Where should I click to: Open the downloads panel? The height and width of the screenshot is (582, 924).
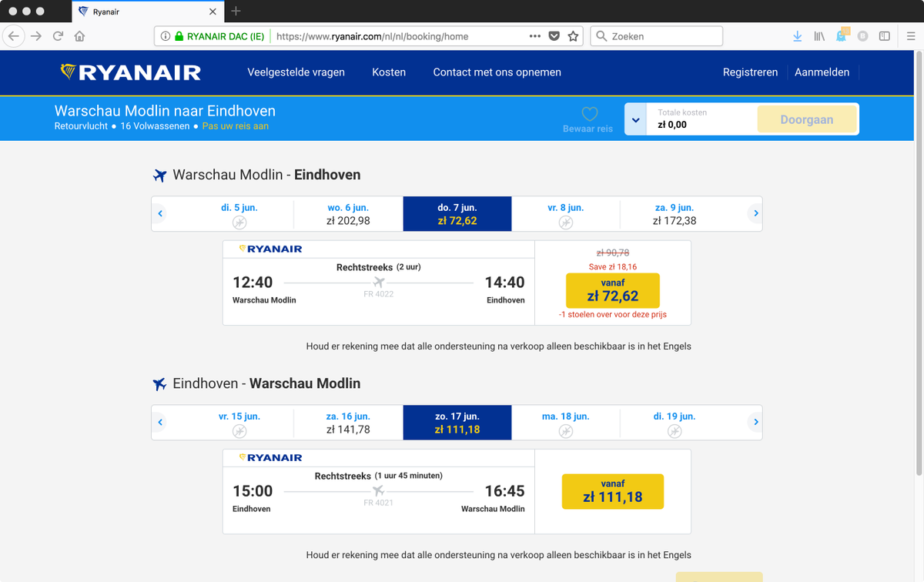(798, 36)
